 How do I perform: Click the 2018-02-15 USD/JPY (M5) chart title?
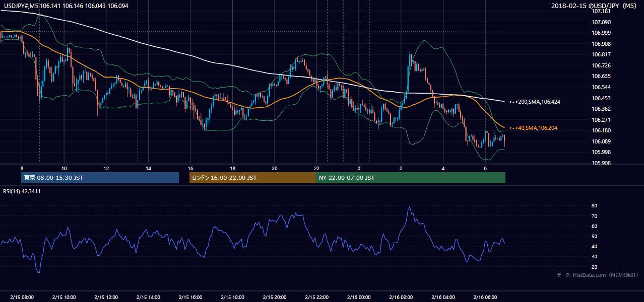click(x=595, y=6)
